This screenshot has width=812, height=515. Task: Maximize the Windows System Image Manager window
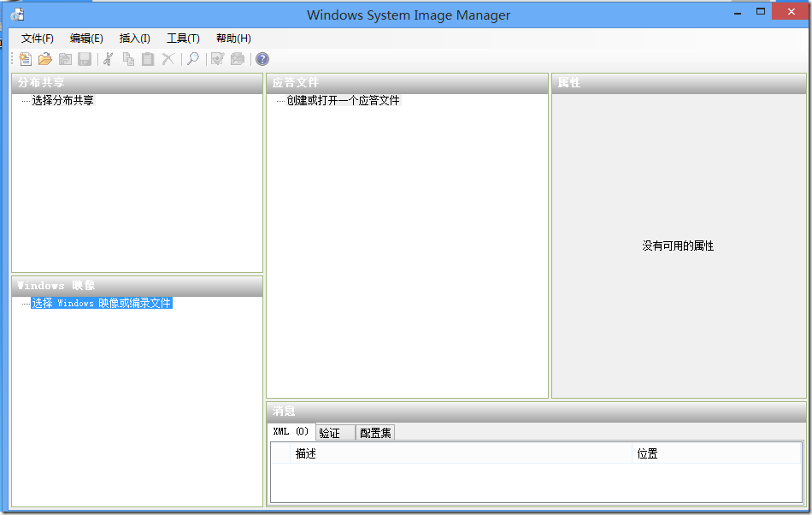tap(761, 11)
